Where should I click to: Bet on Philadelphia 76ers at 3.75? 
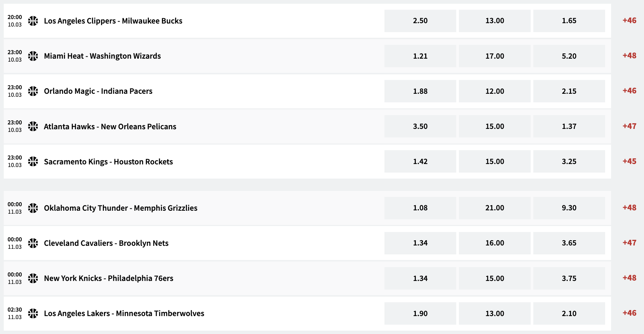pyautogui.click(x=569, y=278)
